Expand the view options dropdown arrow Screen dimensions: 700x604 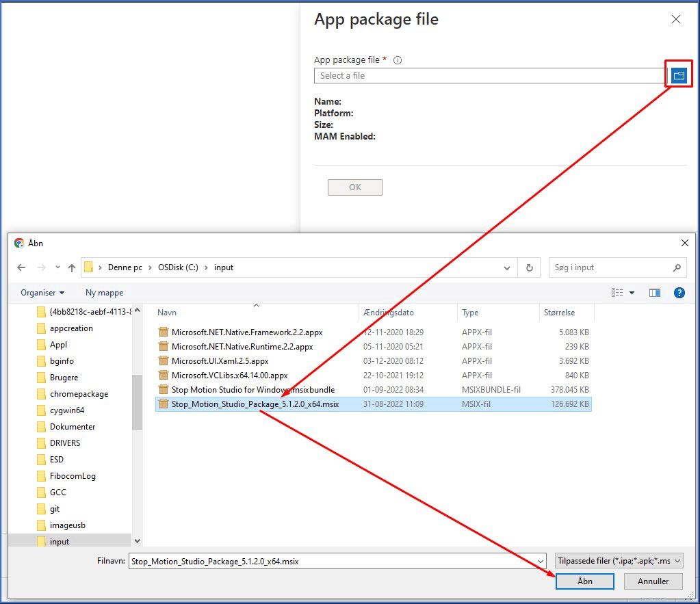632,293
